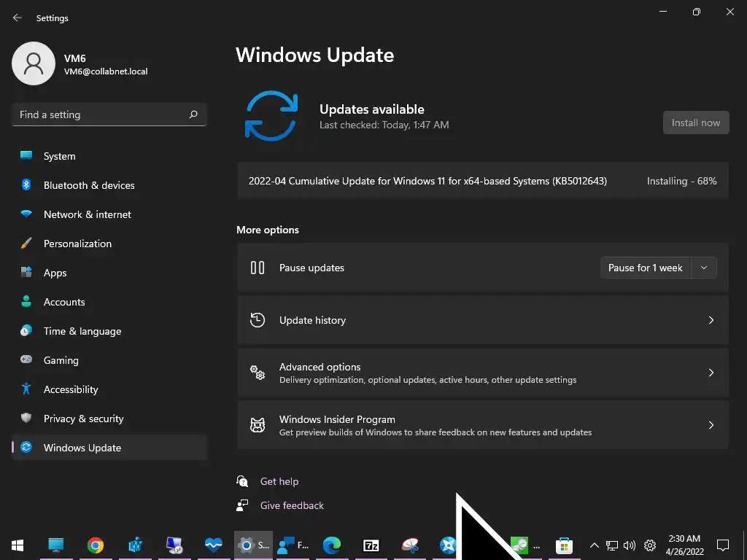This screenshot has width=747, height=560.
Task: Click the back arrow in Settings
Action: coord(18,17)
